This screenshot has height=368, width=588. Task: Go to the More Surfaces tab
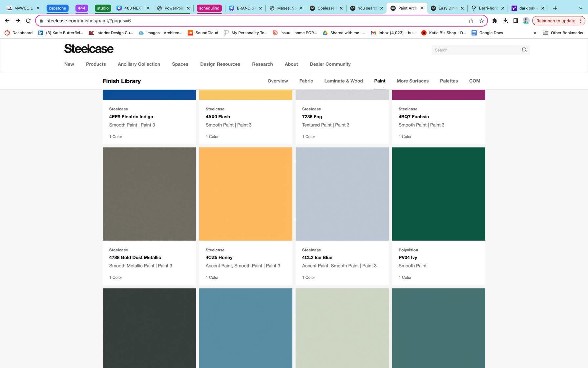coord(412,81)
